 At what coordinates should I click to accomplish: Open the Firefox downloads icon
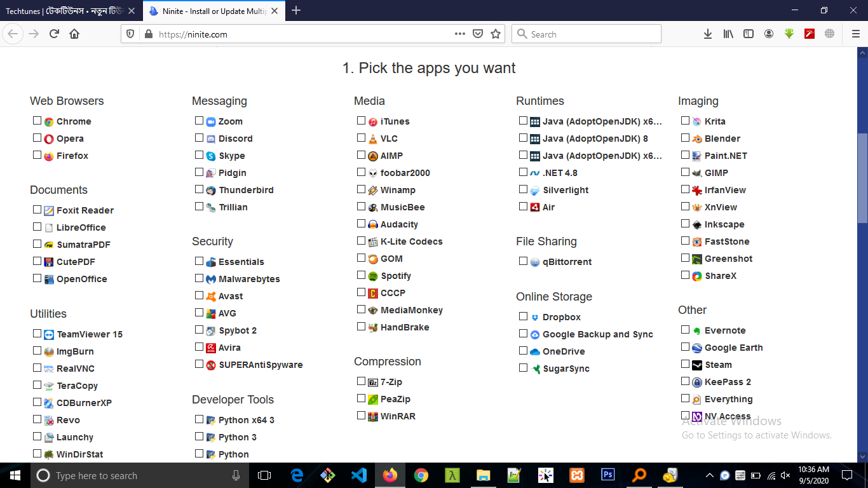707,34
